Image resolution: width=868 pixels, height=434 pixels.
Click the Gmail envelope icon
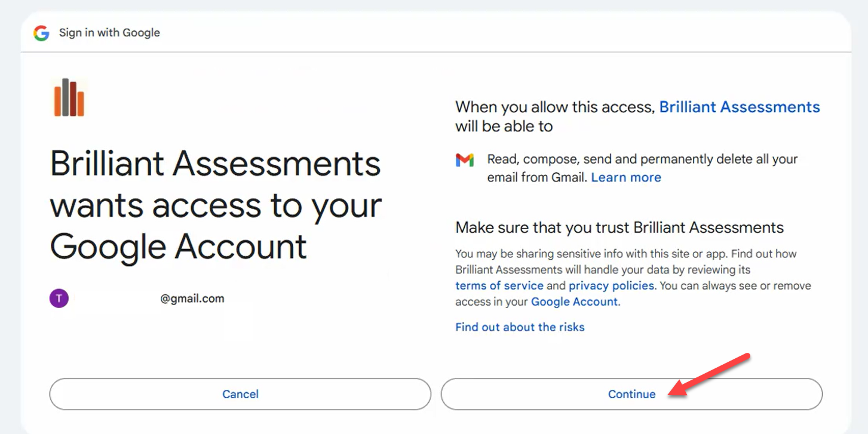(465, 160)
